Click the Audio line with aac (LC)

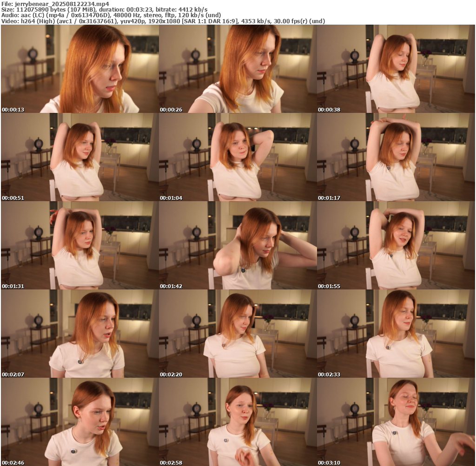tap(111, 15)
